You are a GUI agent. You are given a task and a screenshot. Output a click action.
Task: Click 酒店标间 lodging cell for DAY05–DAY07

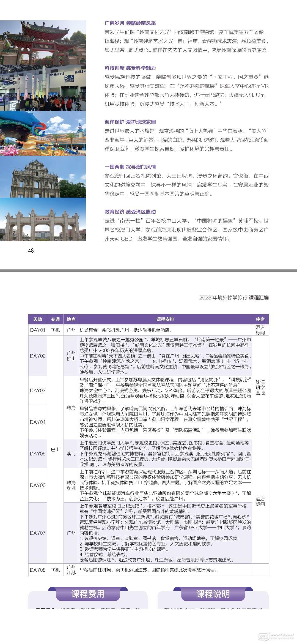tap(260, 501)
